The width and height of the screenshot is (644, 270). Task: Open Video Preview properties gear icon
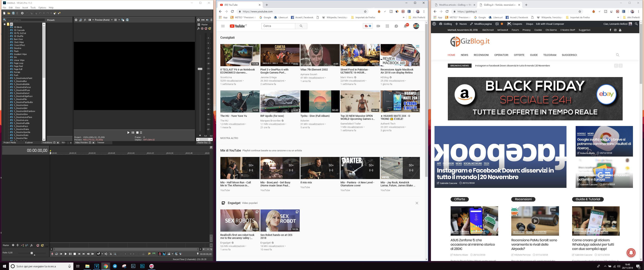click(x=76, y=20)
